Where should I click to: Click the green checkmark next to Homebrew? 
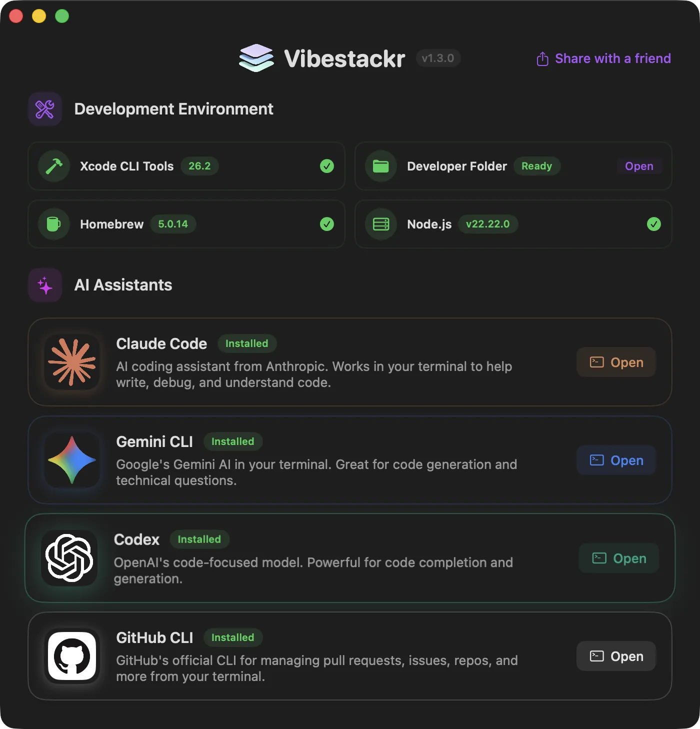click(x=327, y=224)
